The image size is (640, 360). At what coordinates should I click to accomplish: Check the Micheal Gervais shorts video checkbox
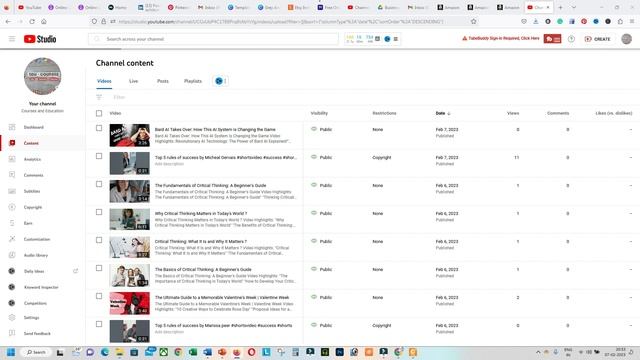[x=99, y=156]
